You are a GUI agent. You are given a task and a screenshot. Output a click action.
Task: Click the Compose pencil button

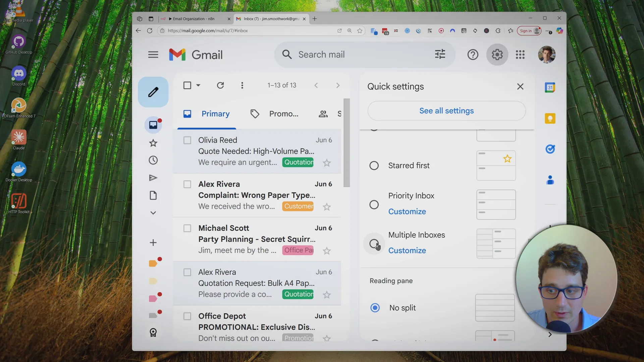coord(153,92)
